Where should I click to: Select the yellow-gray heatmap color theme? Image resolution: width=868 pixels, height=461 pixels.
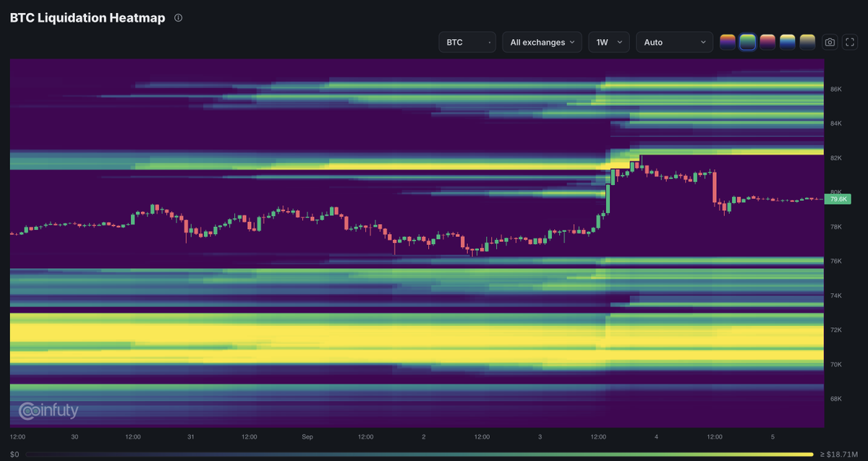coord(807,42)
